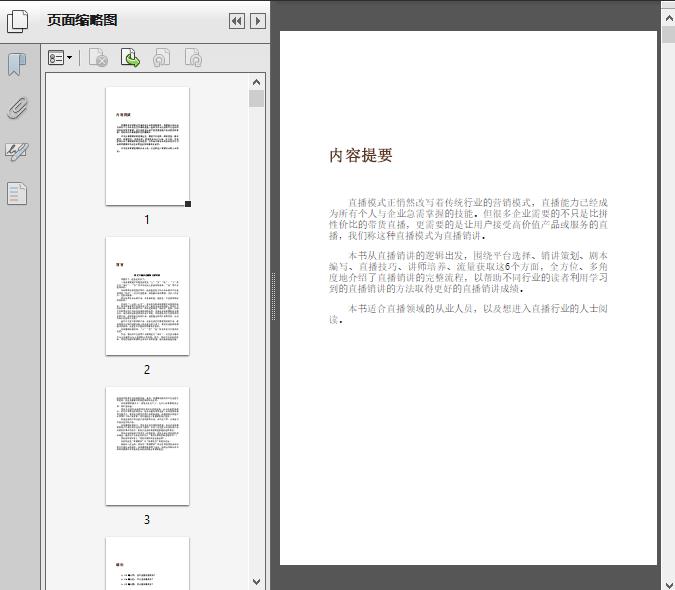Open the Bookmarks panel
The height and width of the screenshot is (590, 675).
[x=17, y=65]
